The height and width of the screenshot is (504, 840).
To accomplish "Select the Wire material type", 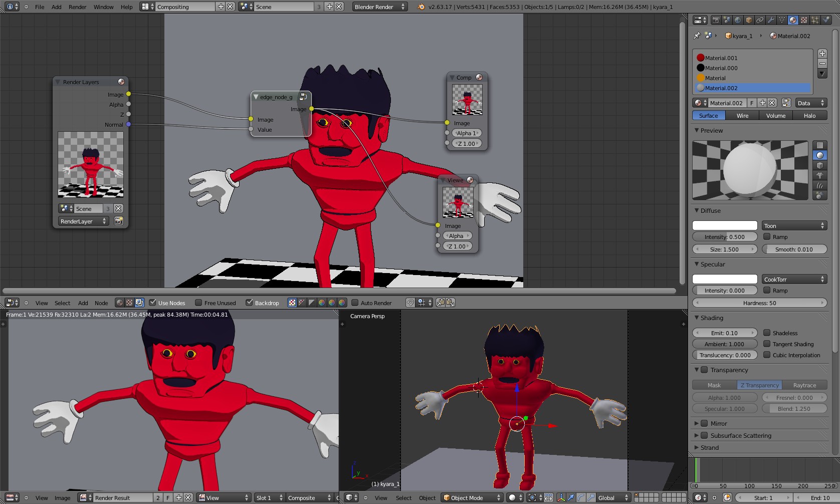I will tap(742, 115).
